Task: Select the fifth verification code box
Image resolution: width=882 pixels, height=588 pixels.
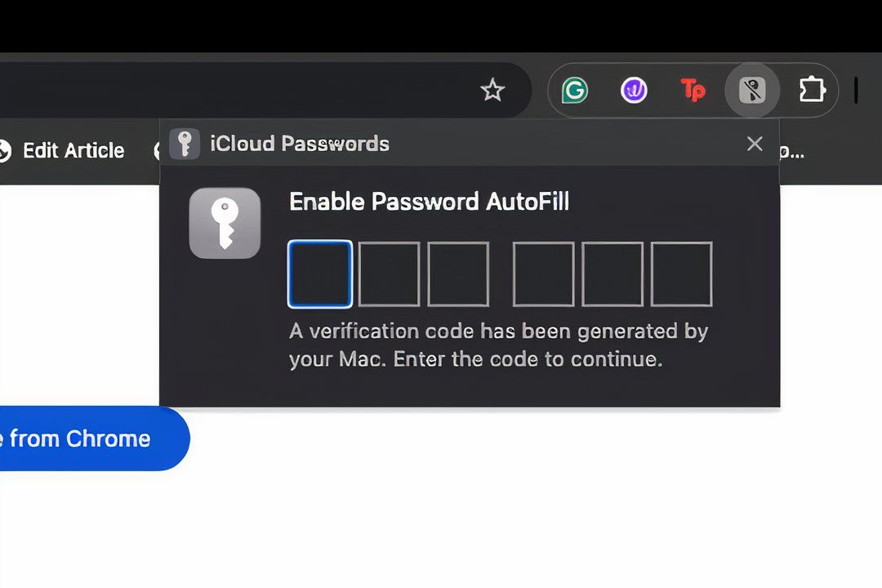Action: pyautogui.click(x=612, y=274)
